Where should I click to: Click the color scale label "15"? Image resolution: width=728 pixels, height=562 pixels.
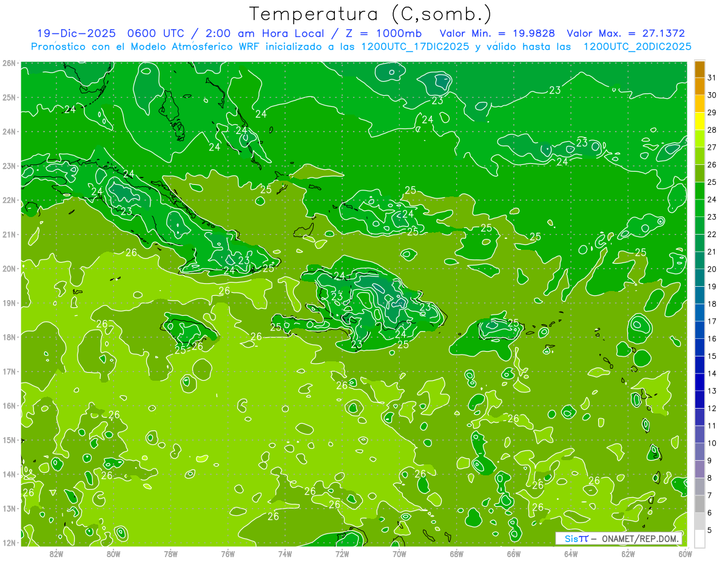[712, 356]
